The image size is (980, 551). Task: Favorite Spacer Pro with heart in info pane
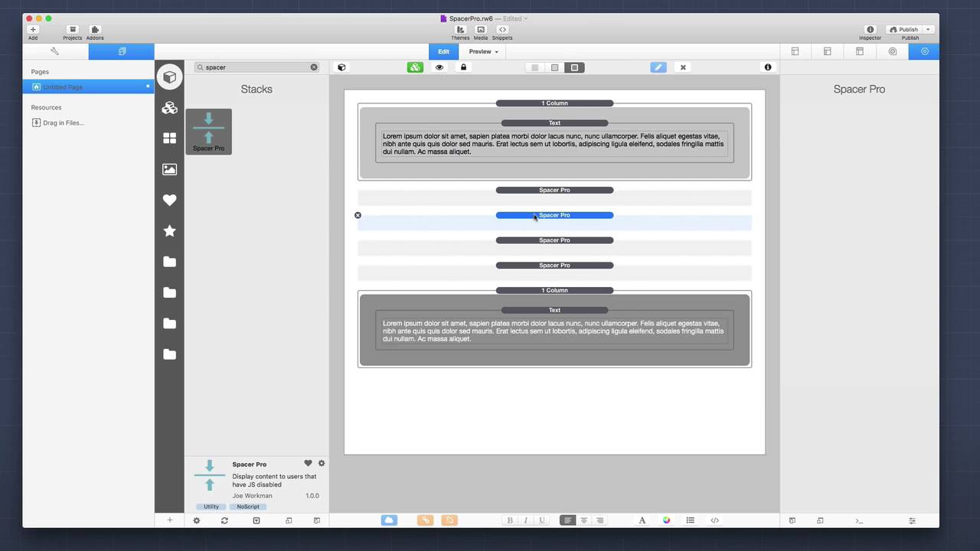[x=309, y=464]
